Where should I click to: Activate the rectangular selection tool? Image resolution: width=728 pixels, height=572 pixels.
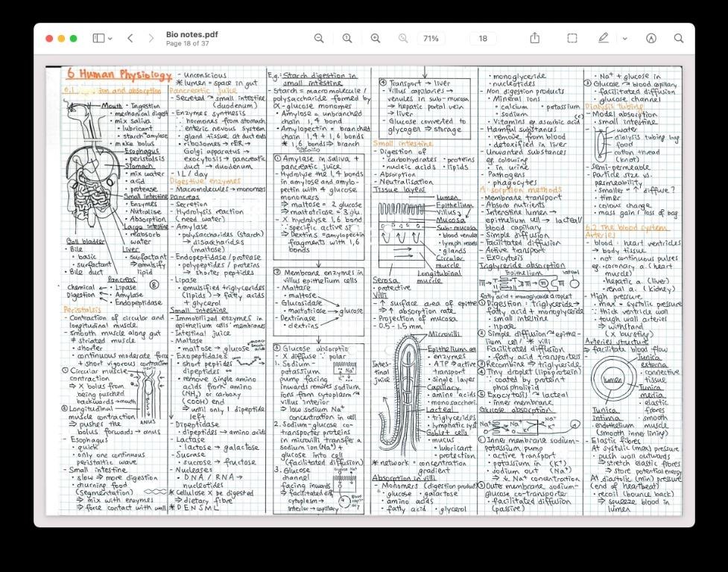[572, 38]
